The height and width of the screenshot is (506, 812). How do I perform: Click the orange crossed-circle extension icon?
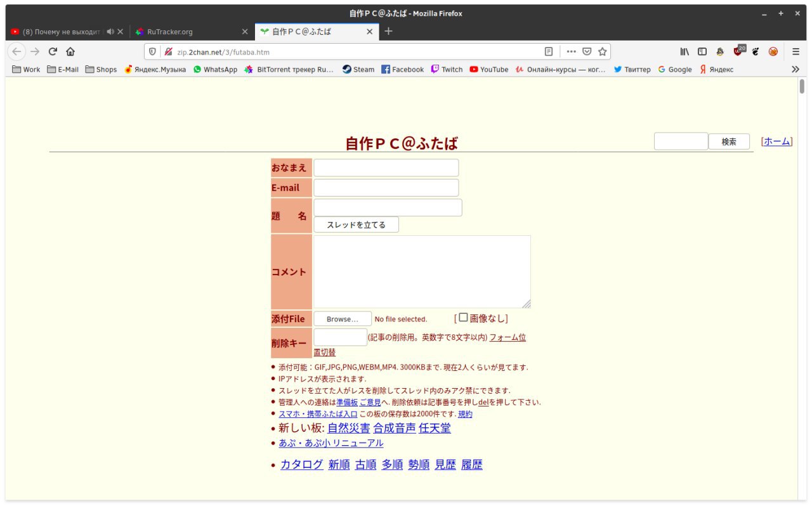tap(773, 51)
